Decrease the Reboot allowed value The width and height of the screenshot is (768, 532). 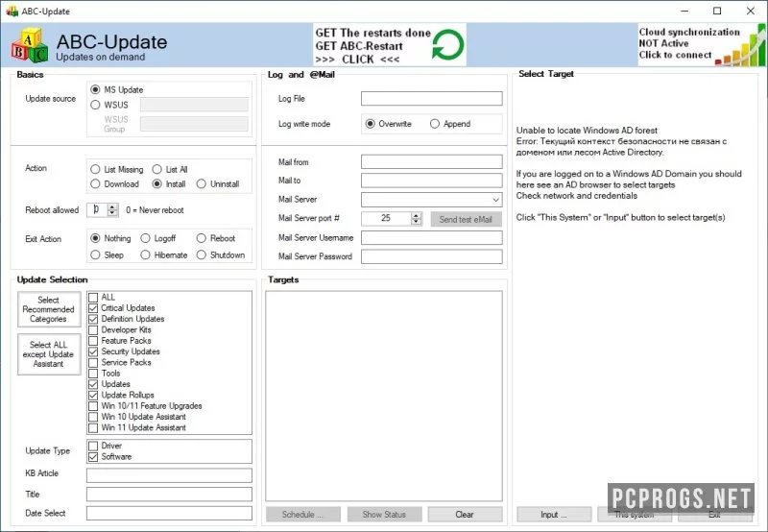click(x=112, y=213)
